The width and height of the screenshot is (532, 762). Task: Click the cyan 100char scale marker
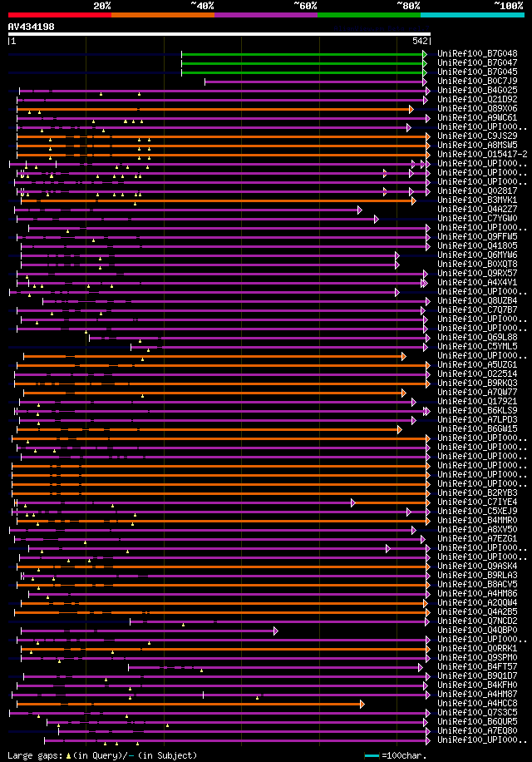pos(372,755)
